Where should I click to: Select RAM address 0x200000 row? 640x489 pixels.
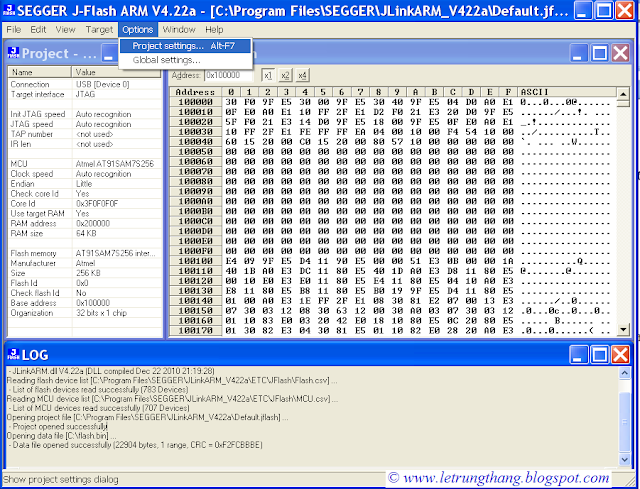[84, 224]
